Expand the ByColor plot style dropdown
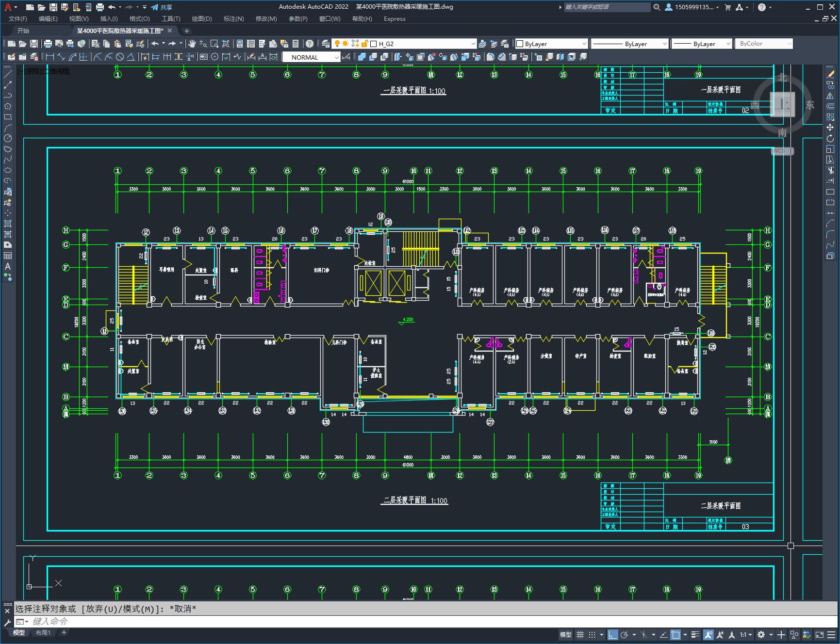This screenshot has height=644, width=840. tap(764, 44)
